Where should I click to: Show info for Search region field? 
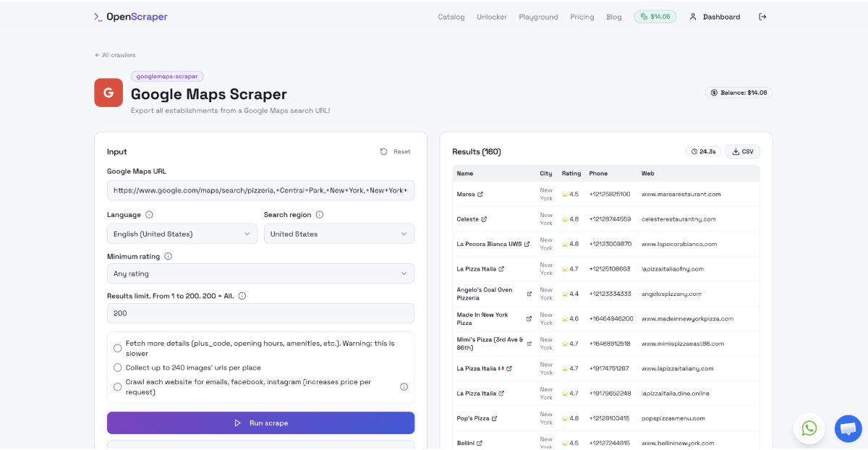[x=319, y=215]
